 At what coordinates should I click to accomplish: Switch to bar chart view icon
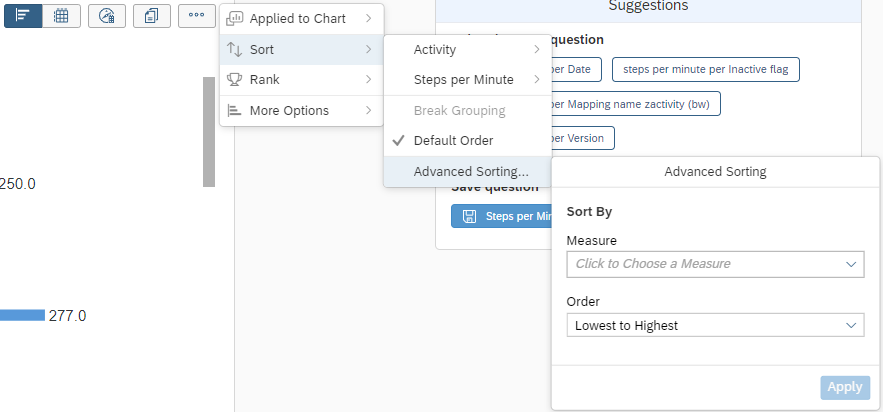click(23, 16)
